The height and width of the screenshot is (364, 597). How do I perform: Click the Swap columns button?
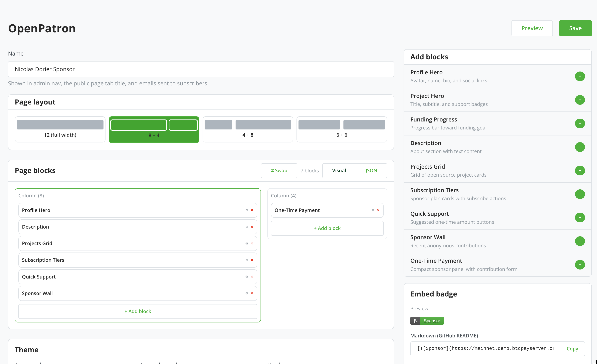[279, 171]
